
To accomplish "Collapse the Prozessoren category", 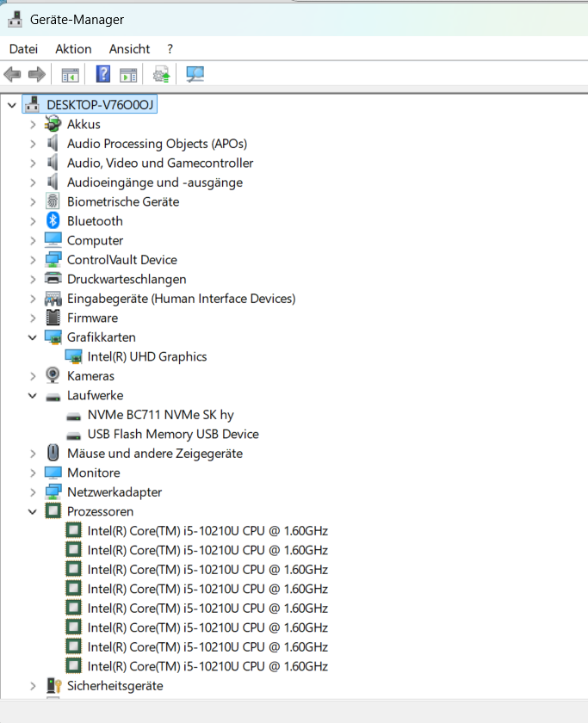I will (x=32, y=512).
